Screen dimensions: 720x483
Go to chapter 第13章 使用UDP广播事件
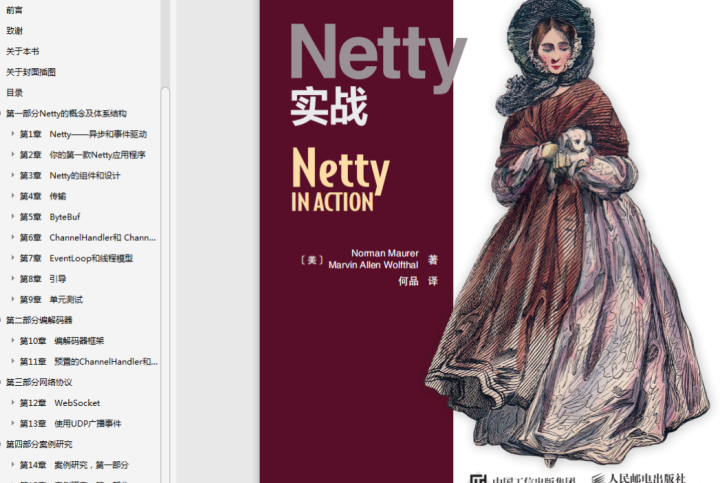(70, 423)
